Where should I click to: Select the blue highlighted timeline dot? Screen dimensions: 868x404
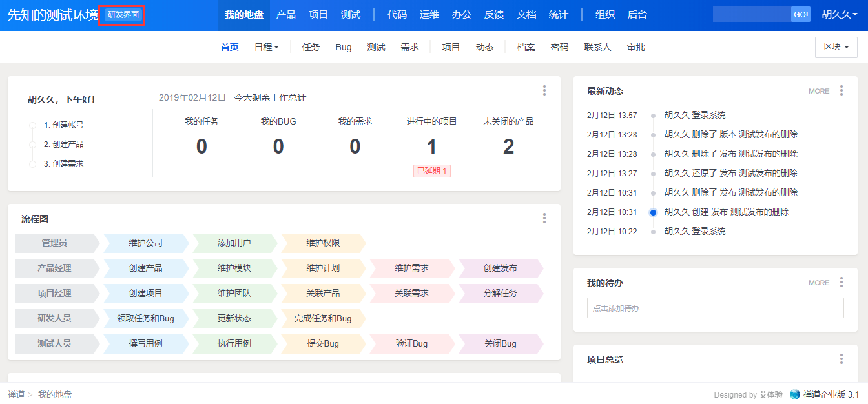(x=653, y=212)
